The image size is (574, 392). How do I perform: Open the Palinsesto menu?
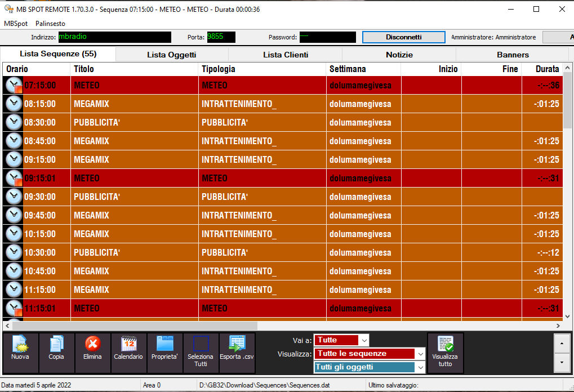[50, 24]
